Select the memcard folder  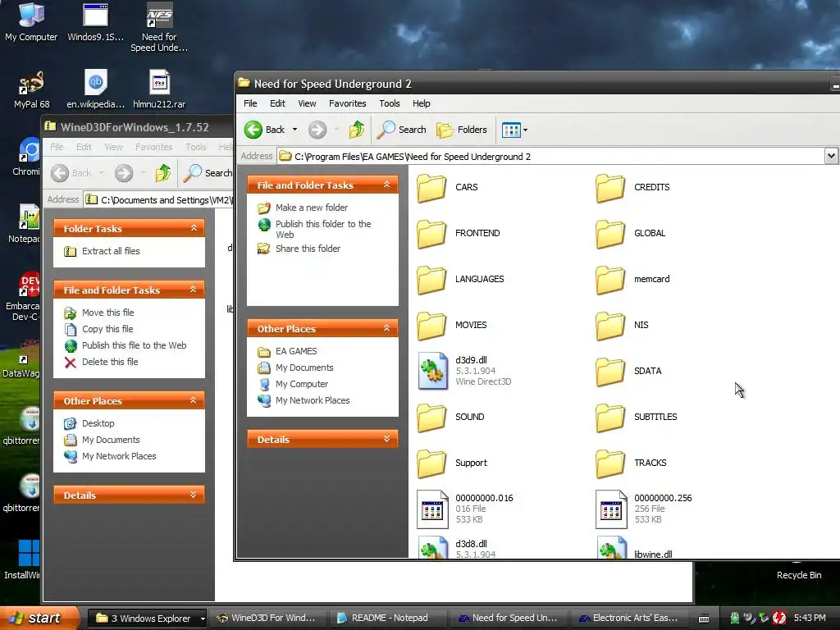pyautogui.click(x=632, y=280)
